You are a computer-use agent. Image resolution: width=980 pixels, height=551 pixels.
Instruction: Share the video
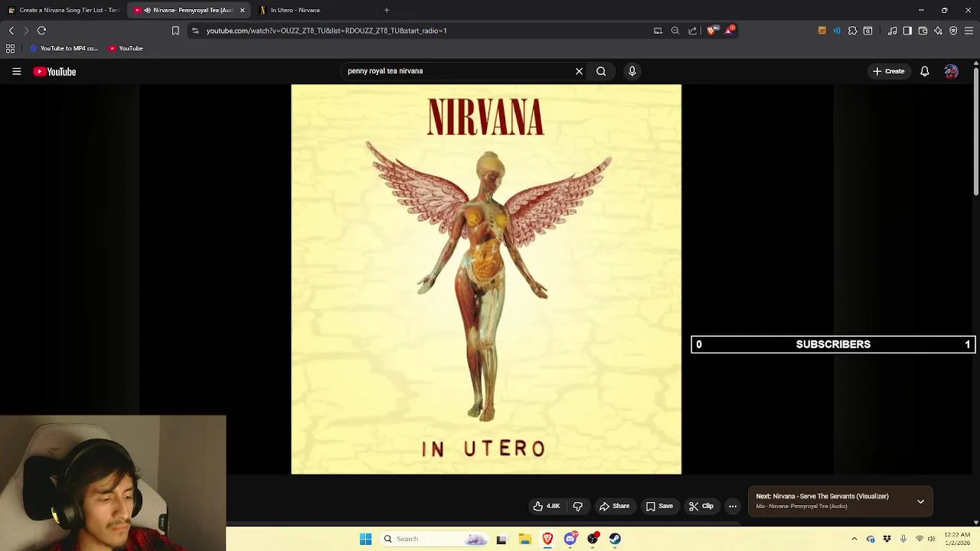(x=614, y=506)
